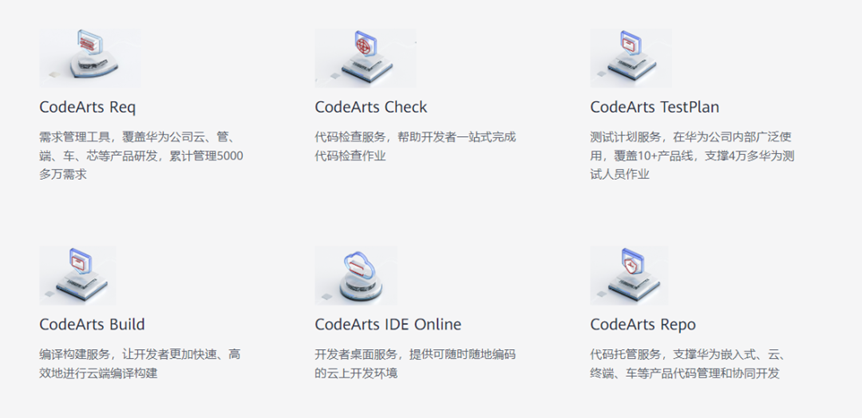Open the CodeArts Check title link
862x418 pixels.
coord(371,107)
